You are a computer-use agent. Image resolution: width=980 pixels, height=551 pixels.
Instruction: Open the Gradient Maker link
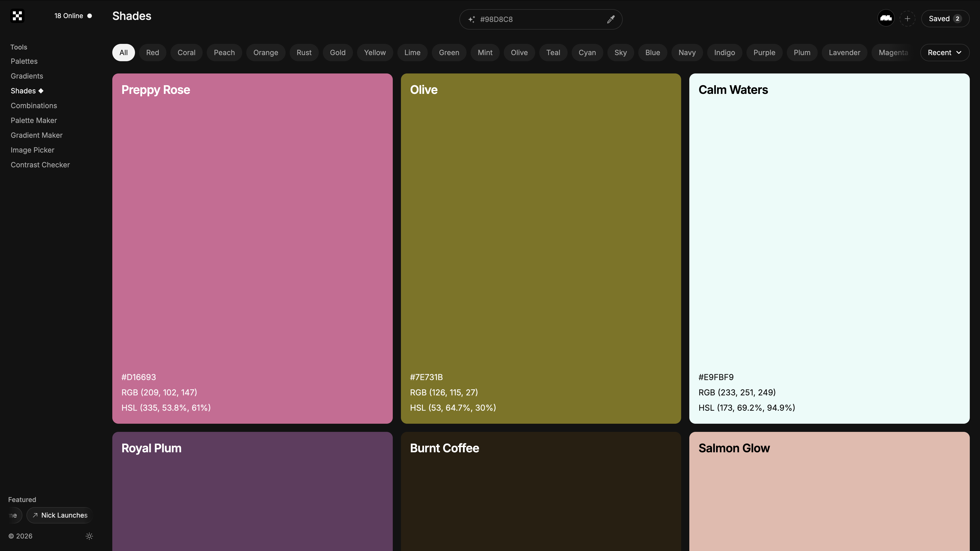coord(36,135)
